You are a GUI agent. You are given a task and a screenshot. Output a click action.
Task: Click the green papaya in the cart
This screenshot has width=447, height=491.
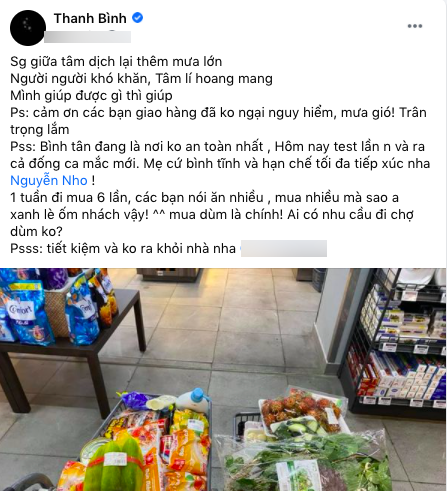[x=114, y=467]
